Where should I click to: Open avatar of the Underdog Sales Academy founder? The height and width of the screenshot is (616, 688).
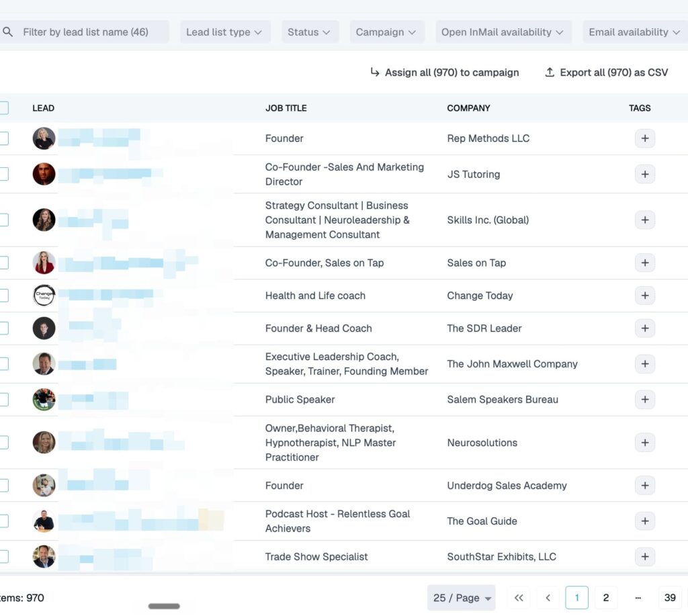pos(44,485)
